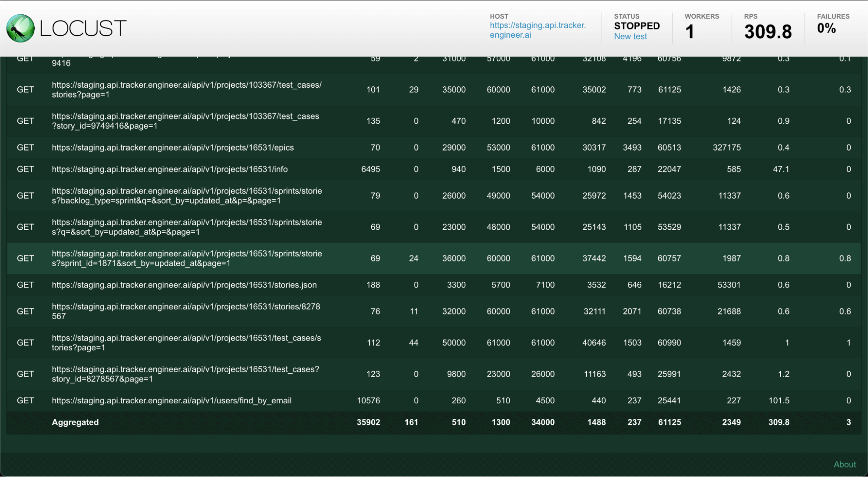Click 21688 size in stories/8278567 row
This screenshot has height=477, width=868.
pyautogui.click(x=729, y=312)
